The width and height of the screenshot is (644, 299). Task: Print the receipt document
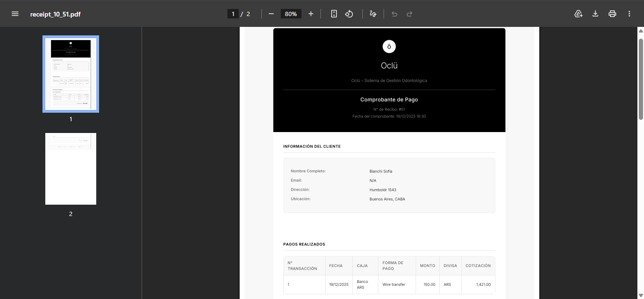click(x=612, y=14)
